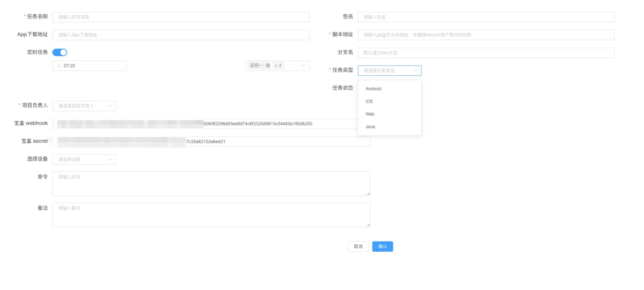Focus the App下载地址 input field

pyautogui.click(x=181, y=35)
